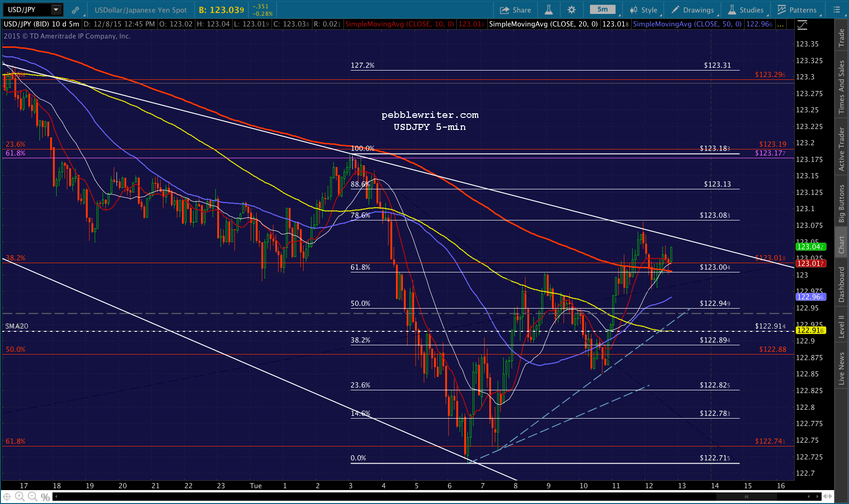Open the 5m timeframe selector
The image size is (849, 504).
(603, 9)
